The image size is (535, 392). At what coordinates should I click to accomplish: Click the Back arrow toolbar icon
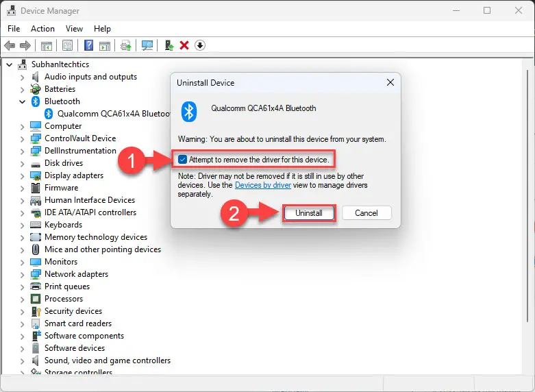pos(10,45)
